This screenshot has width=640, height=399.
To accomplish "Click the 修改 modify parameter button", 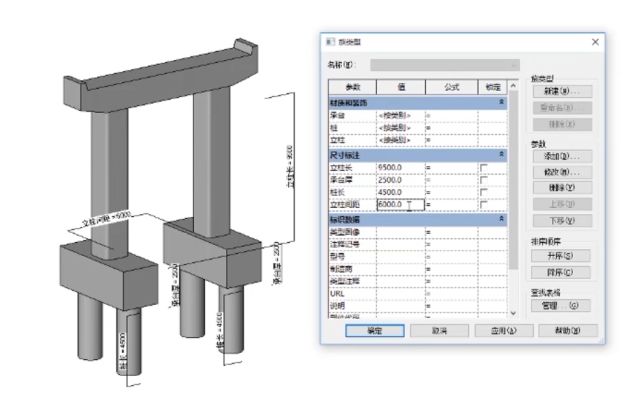I will point(562,172).
